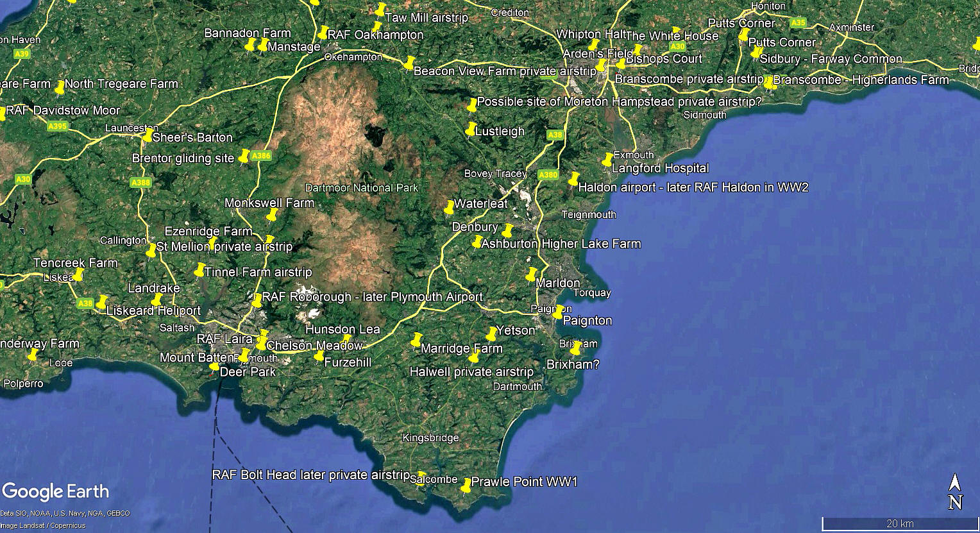Click the RAF Davidstow Moor label
The image size is (980, 533).
coord(63,110)
